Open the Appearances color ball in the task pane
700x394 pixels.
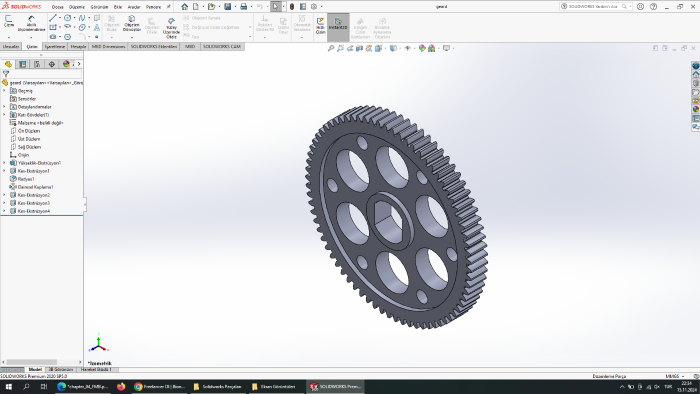(696, 109)
